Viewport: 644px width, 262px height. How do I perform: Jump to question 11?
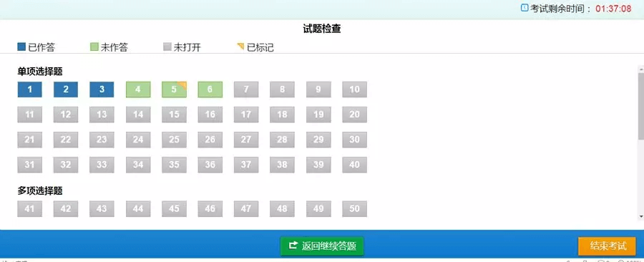coord(29,115)
